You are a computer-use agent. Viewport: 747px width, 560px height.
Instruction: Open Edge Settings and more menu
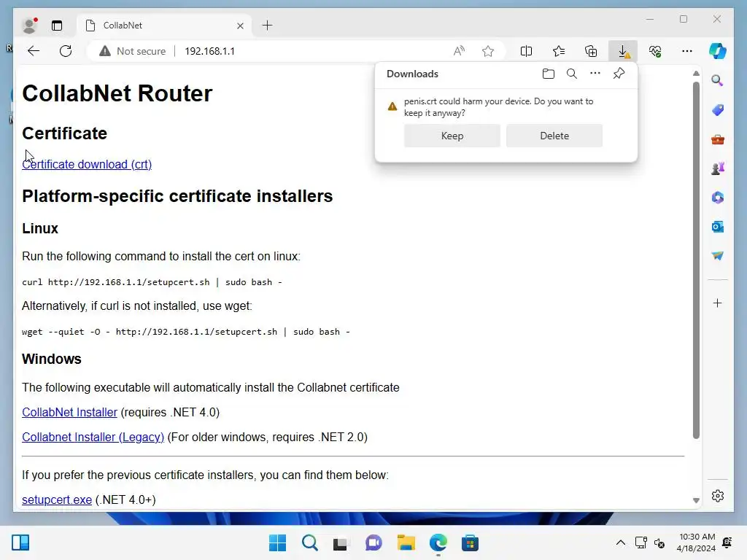pos(687,51)
